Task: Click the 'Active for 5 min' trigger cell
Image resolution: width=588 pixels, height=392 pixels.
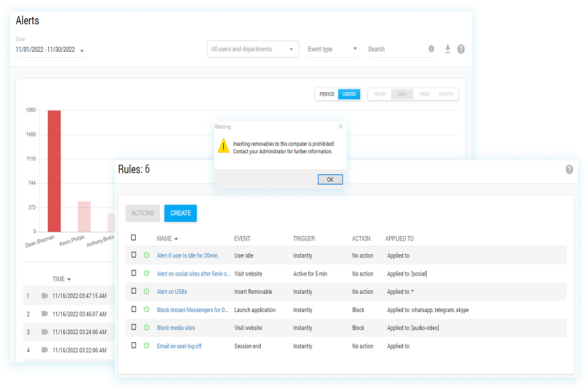Action: pyautogui.click(x=310, y=274)
